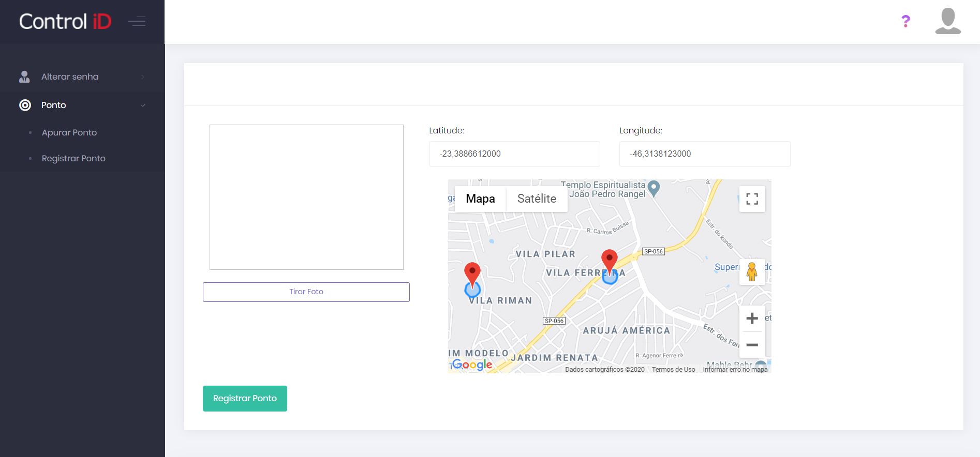Click the ARUJÁ AMÉRICA map label
Screen dimensions: 980x457
point(626,330)
